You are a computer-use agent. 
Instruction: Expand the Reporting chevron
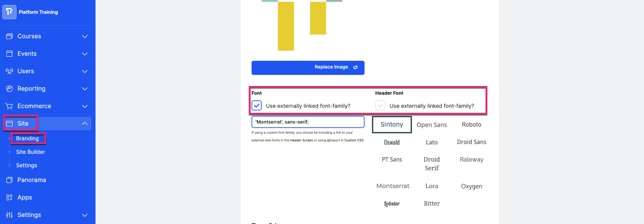(85, 89)
